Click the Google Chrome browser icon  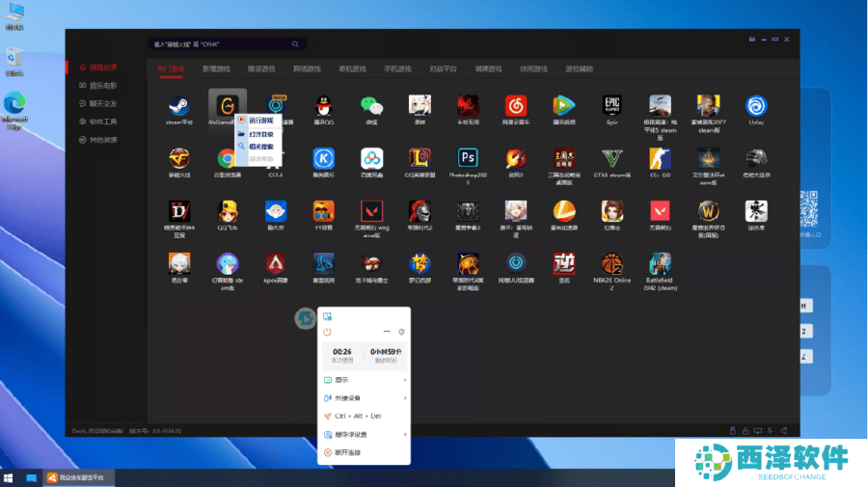click(x=227, y=158)
